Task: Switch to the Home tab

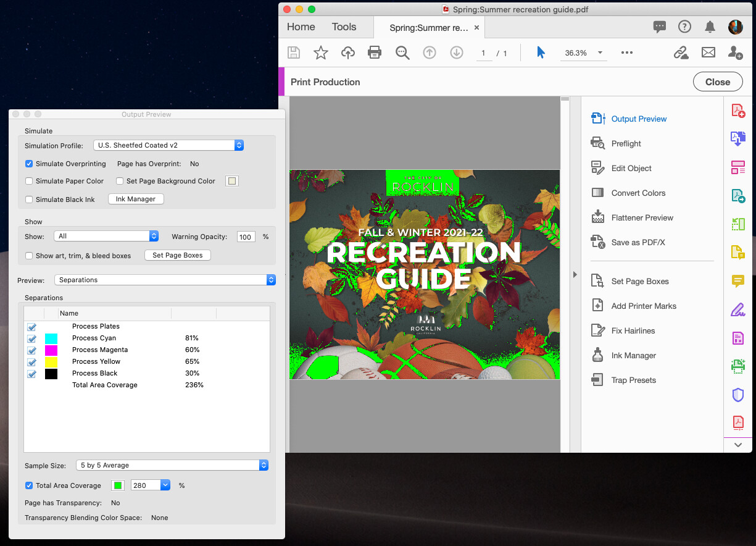Action: (301, 27)
